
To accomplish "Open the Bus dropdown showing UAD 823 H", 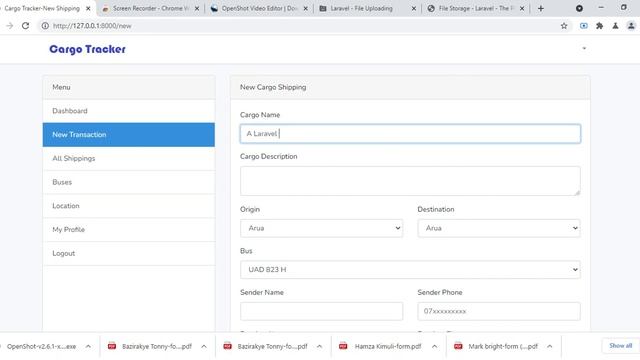I will coord(410,269).
